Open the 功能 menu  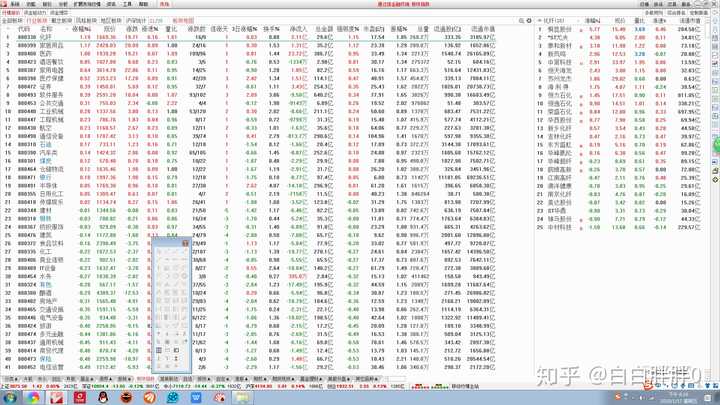click(31, 4)
